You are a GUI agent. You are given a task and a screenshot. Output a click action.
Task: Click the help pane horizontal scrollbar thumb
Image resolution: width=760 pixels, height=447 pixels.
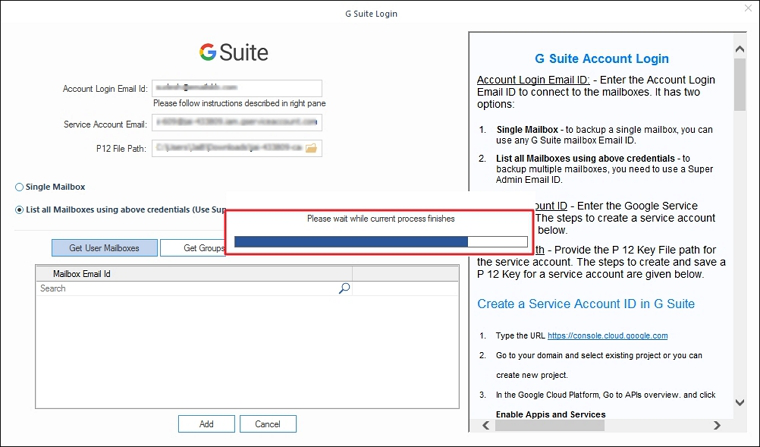549,425
